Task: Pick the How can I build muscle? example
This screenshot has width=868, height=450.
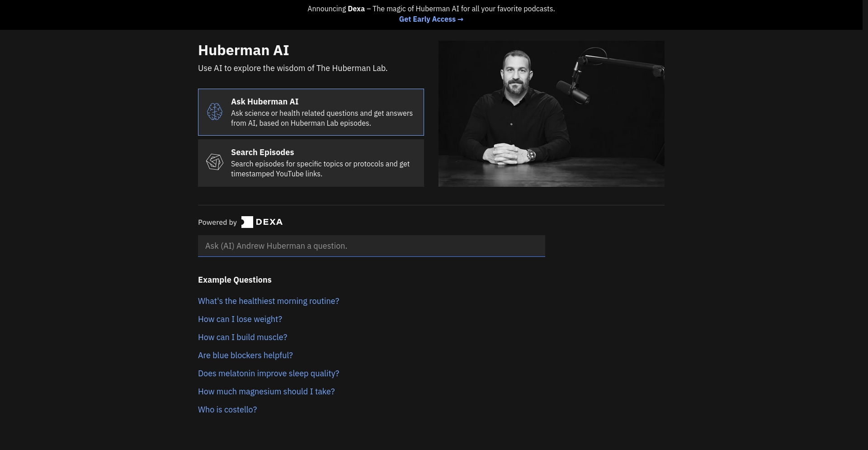Action: 243,337
